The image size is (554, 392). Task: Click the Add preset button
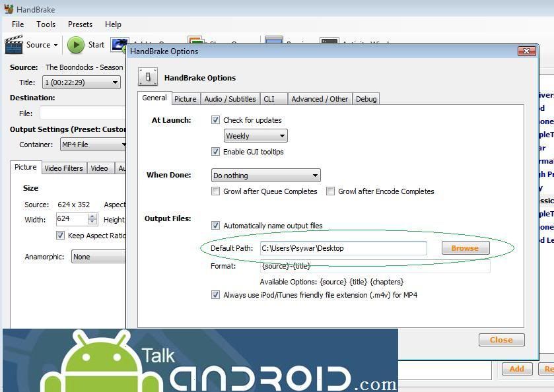517,369
